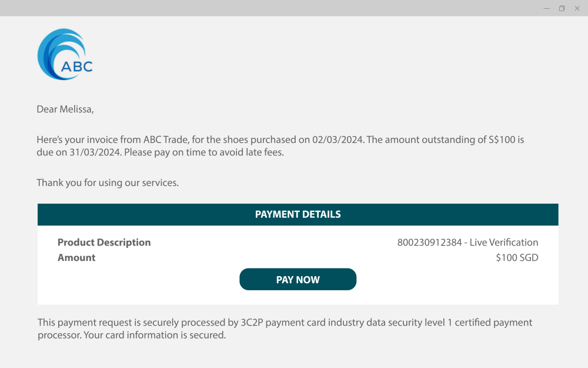Screen dimensions: 588x368
Task: Click the Dear Melissa greeting
Action: point(65,110)
